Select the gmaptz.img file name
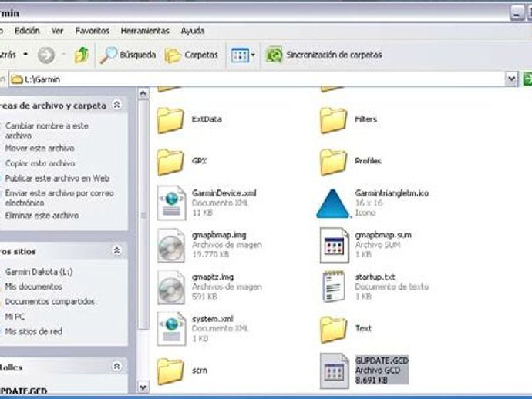The height and width of the screenshot is (399, 532). pos(212,277)
